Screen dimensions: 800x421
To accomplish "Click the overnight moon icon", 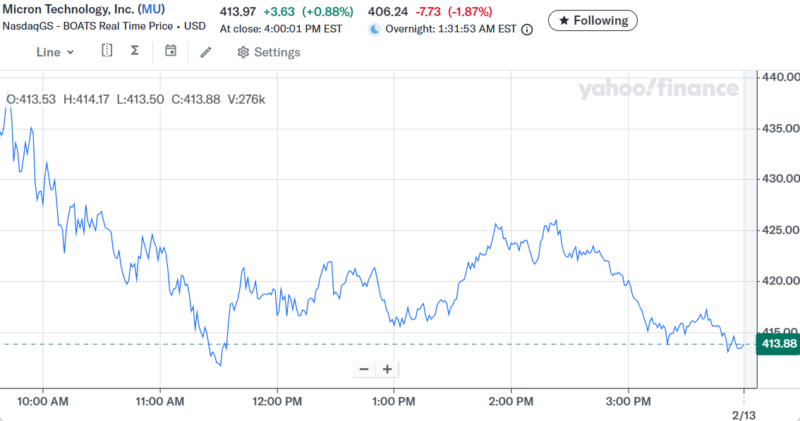I will pos(375,30).
